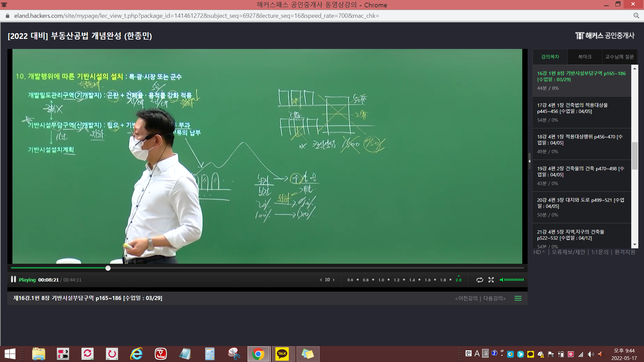This screenshot has height=362, width=644.
Task: Set playback speed to 1.2
Action: pos(396,280)
